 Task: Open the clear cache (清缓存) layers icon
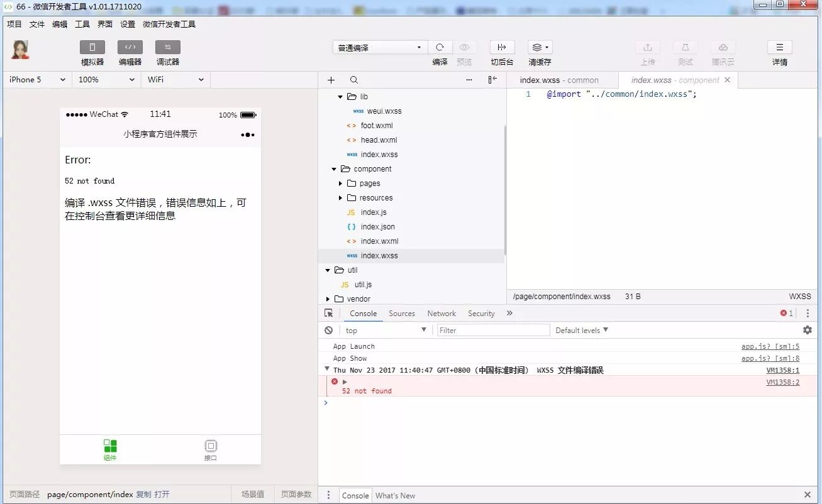[540, 47]
